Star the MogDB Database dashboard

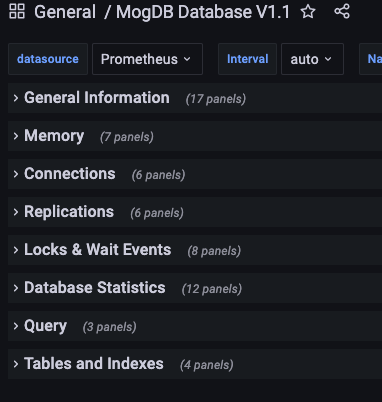click(308, 12)
